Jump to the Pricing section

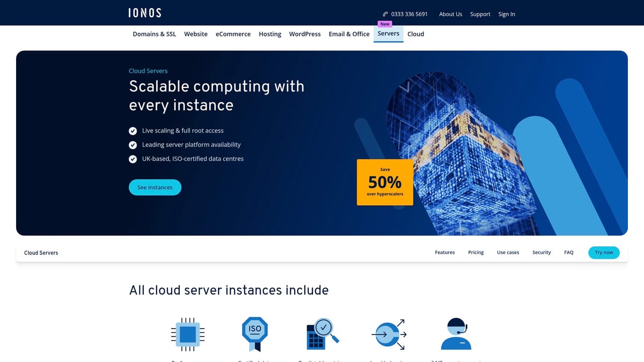point(475,253)
